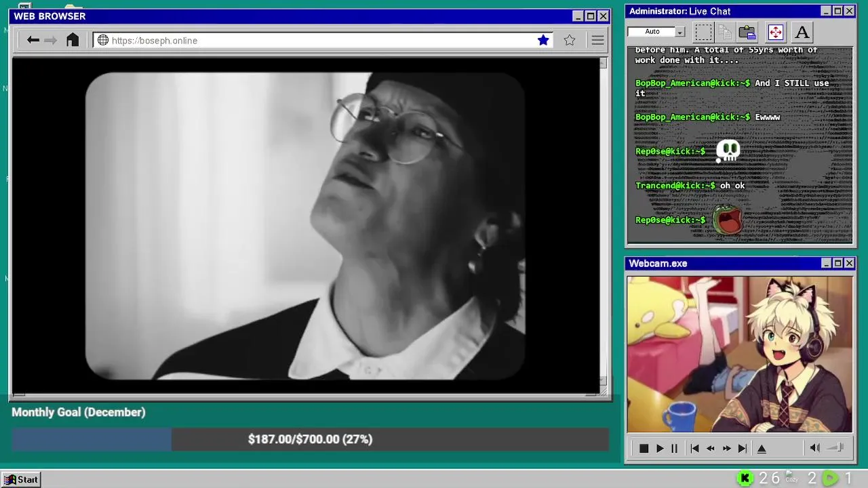
Task: Click the globe icon in the address bar
Action: point(103,40)
